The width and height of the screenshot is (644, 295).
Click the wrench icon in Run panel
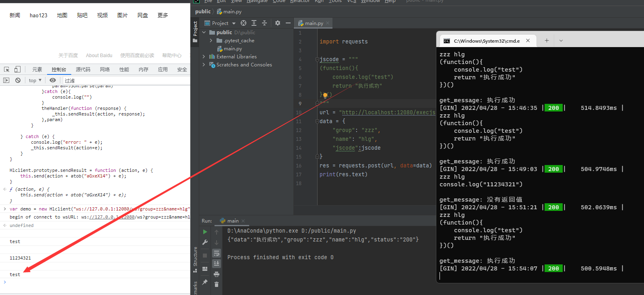click(205, 242)
